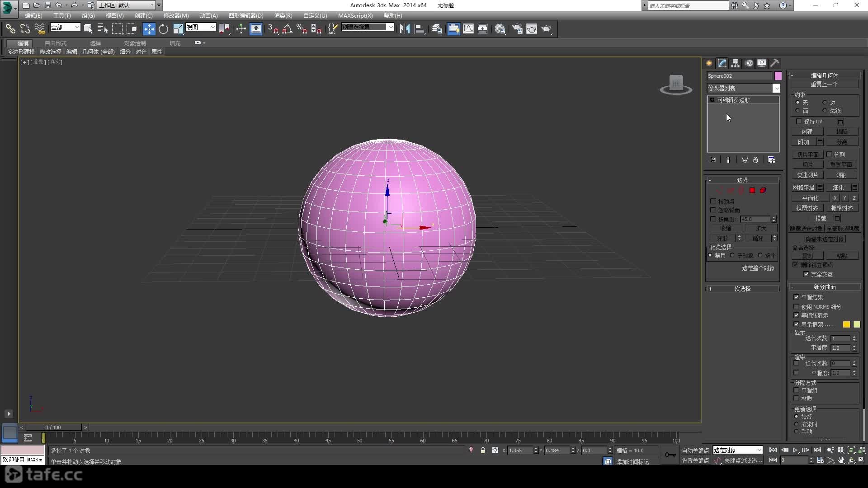Open the Material Editor icon
868x488 pixels.
click(500, 29)
